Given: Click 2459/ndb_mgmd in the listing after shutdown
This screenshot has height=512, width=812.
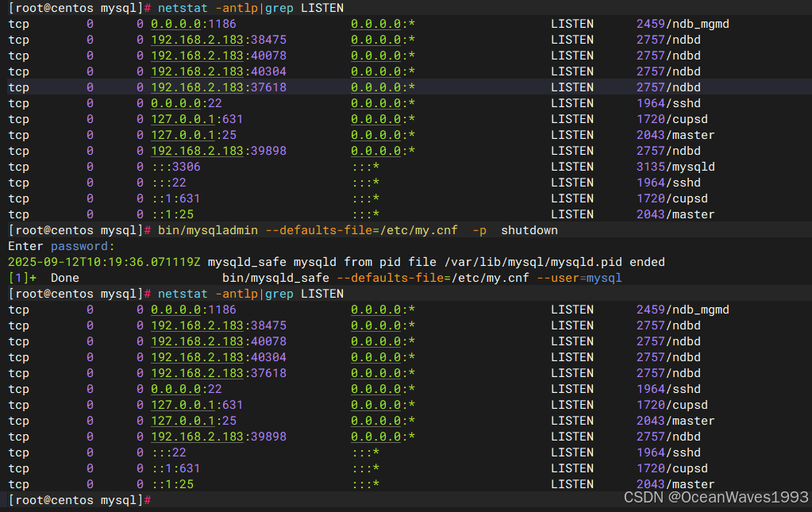Looking at the screenshot, I should (x=683, y=310).
